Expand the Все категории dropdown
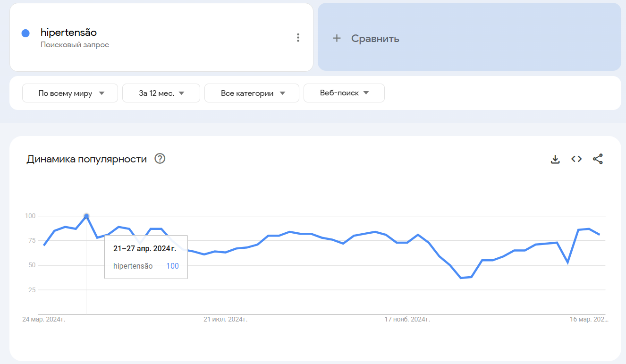 click(x=252, y=93)
